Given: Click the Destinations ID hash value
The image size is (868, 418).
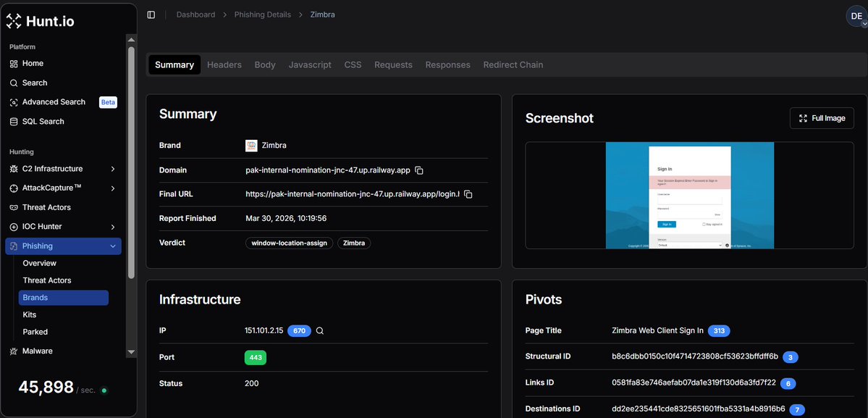Looking at the screenshot, I should (x=699, y=409).
